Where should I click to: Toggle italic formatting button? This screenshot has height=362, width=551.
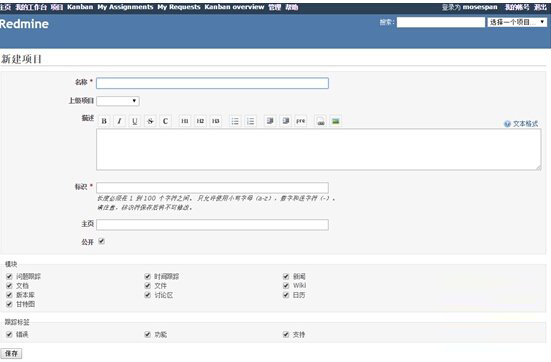(x=119, y=121)
